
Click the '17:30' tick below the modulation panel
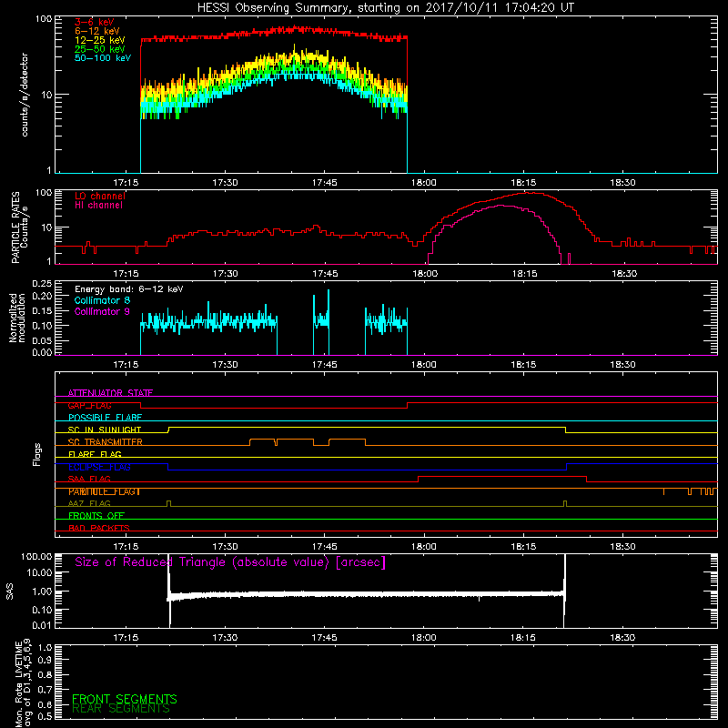coord(225,365)
